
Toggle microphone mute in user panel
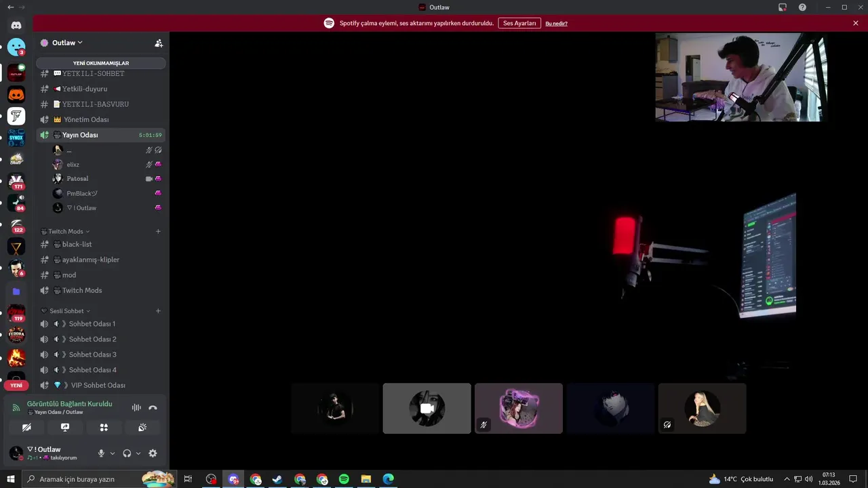(101, 453)
